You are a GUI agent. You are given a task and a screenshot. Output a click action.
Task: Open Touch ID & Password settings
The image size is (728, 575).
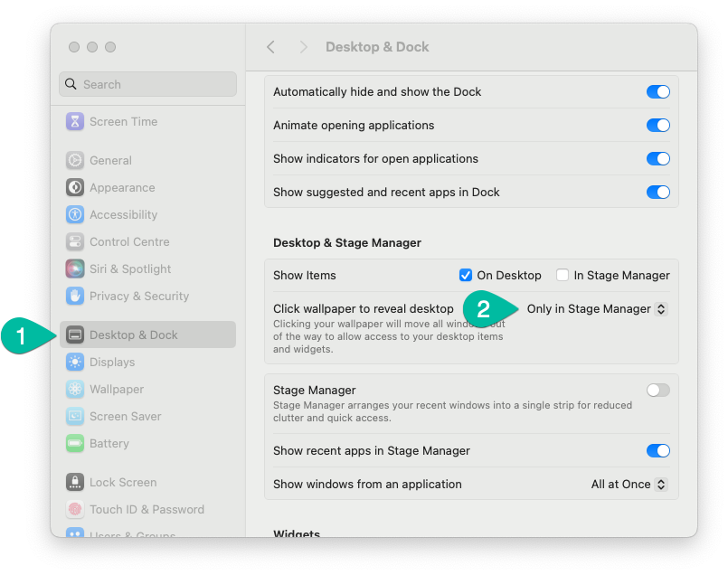148,509
